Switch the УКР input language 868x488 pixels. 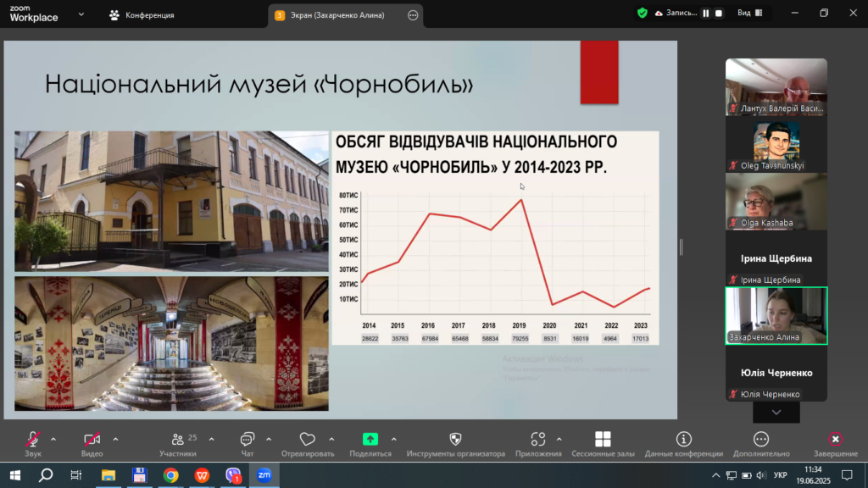(781, 475)
